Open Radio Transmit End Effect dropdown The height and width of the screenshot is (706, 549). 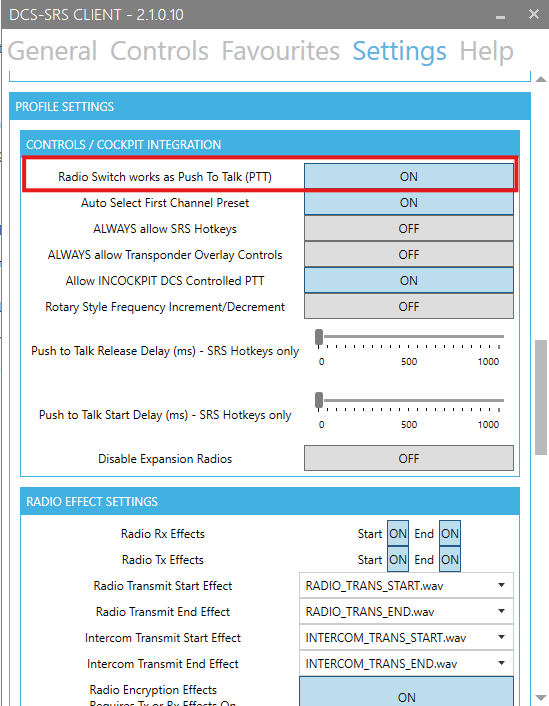point(406,611)
